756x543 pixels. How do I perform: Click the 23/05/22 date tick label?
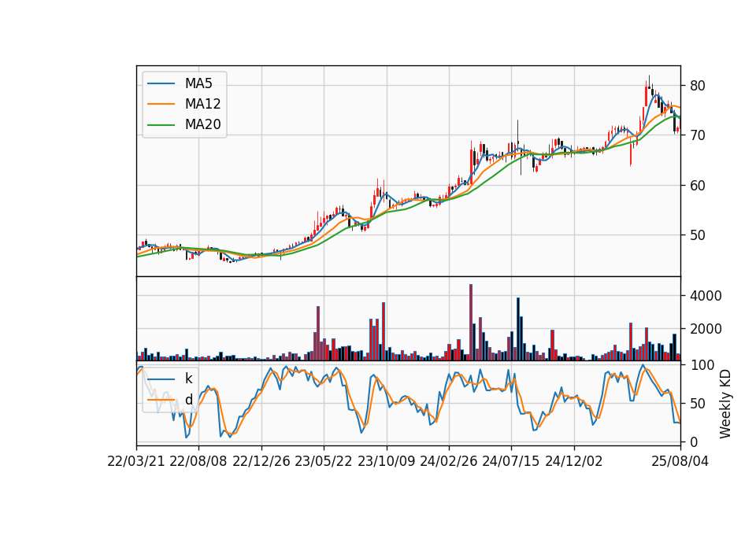(324, 461)
